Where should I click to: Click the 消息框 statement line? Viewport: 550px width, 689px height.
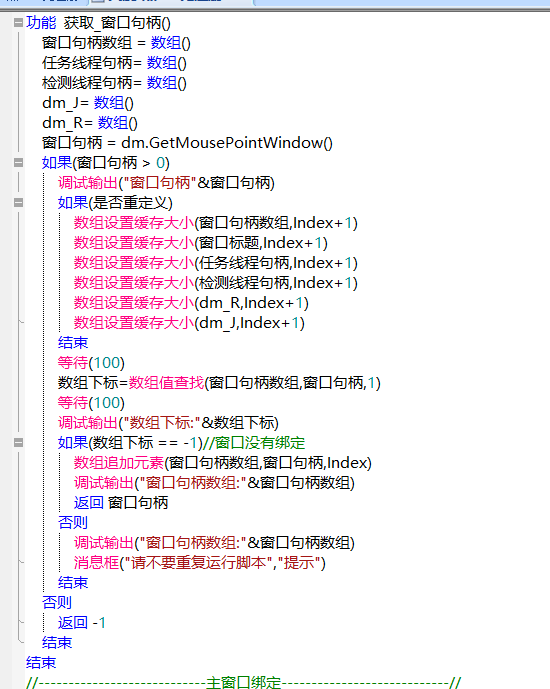pos(199,563)
